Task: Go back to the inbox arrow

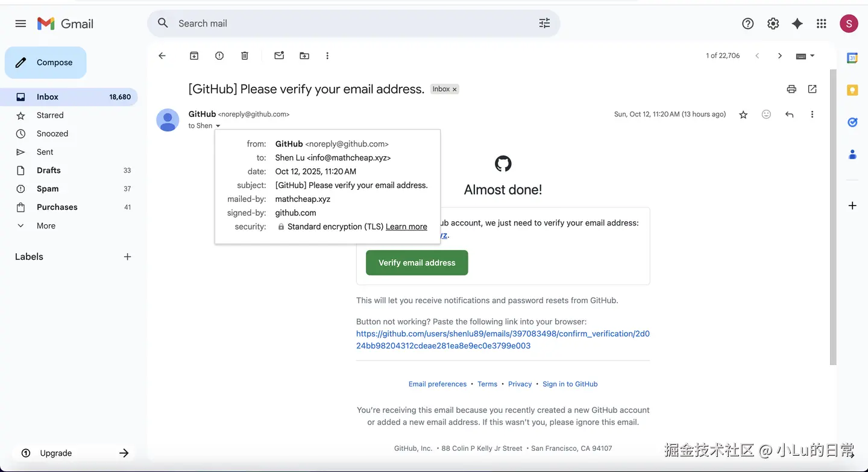Action: [162, 55]
